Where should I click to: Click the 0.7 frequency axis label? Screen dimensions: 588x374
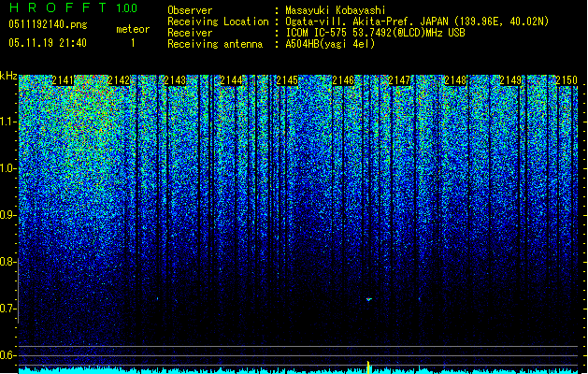7,309
